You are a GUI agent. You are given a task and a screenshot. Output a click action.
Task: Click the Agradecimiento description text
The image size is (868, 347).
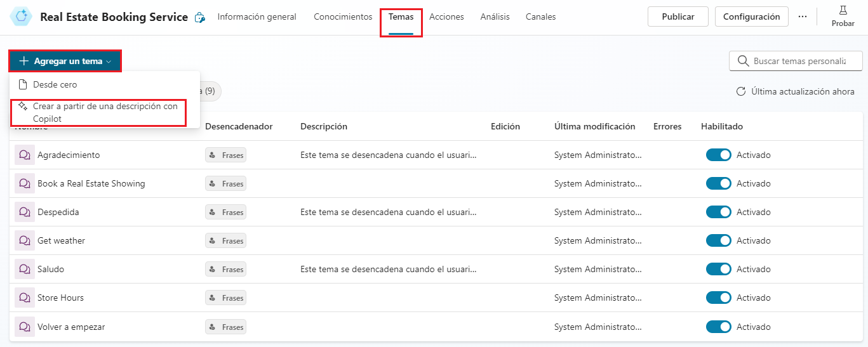pyautogui.click(x=389, y=155)
